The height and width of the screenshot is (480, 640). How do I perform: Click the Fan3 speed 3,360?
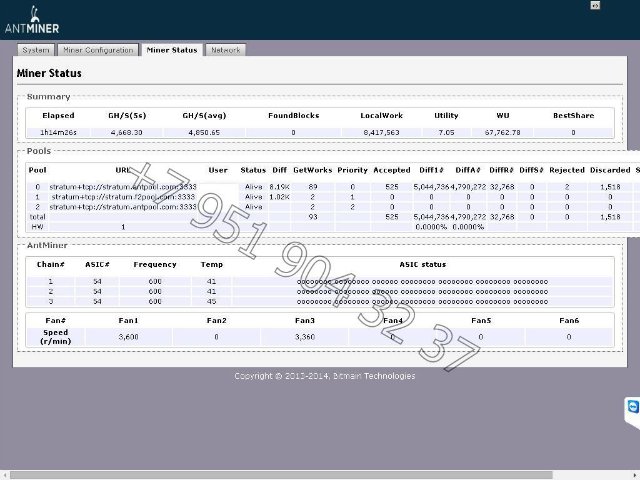click(304, 337)
